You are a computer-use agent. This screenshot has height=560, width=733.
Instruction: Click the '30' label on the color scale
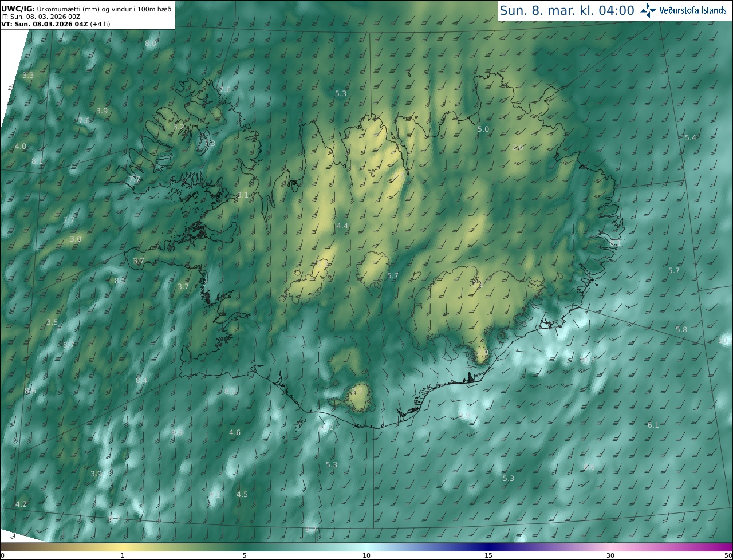[x=610, y=555]
